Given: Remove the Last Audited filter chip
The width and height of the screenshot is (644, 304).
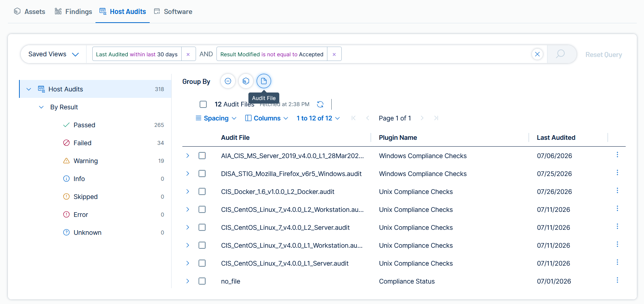Looking at the screenshot, I should click(188, 54).
